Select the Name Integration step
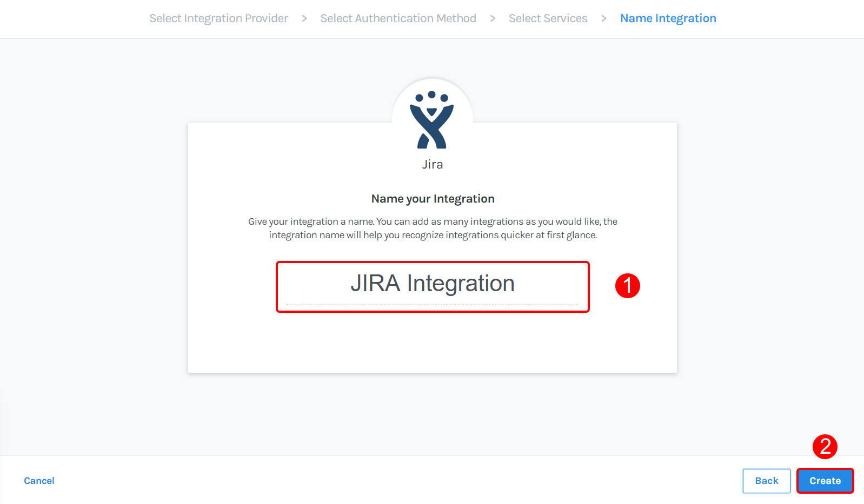Image resolution: width=864 pixels, height=504 pixels. (668, 18)
